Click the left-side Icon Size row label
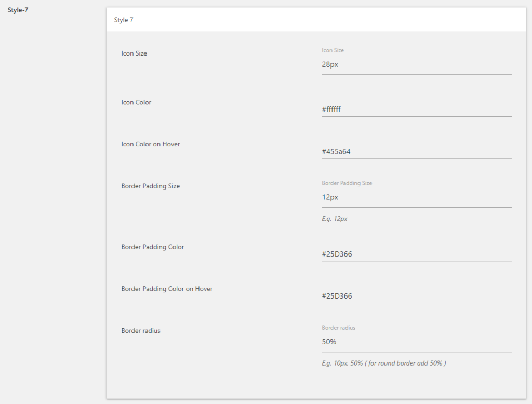The width and height of the screenshot is (532, 404). (x=134, y=53)
